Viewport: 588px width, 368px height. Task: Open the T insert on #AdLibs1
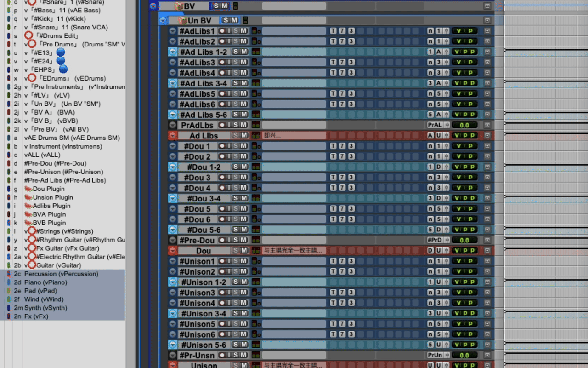pyautogui.click(x=334, y=31)
